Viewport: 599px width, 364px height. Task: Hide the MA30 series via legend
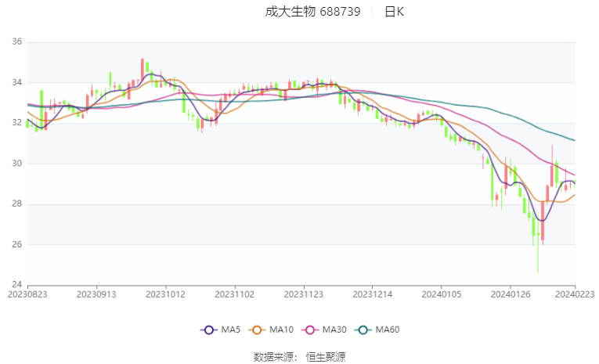coord(310,330)
